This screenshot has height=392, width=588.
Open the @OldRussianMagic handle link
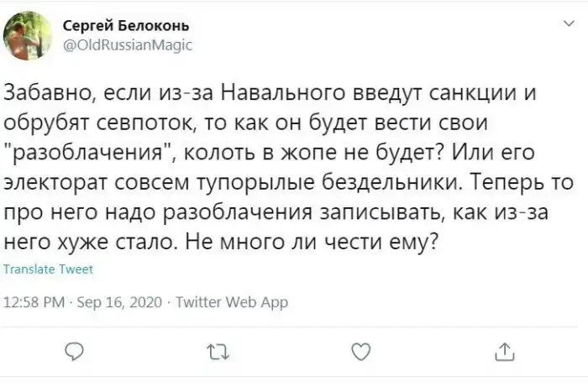pos(128,45)
